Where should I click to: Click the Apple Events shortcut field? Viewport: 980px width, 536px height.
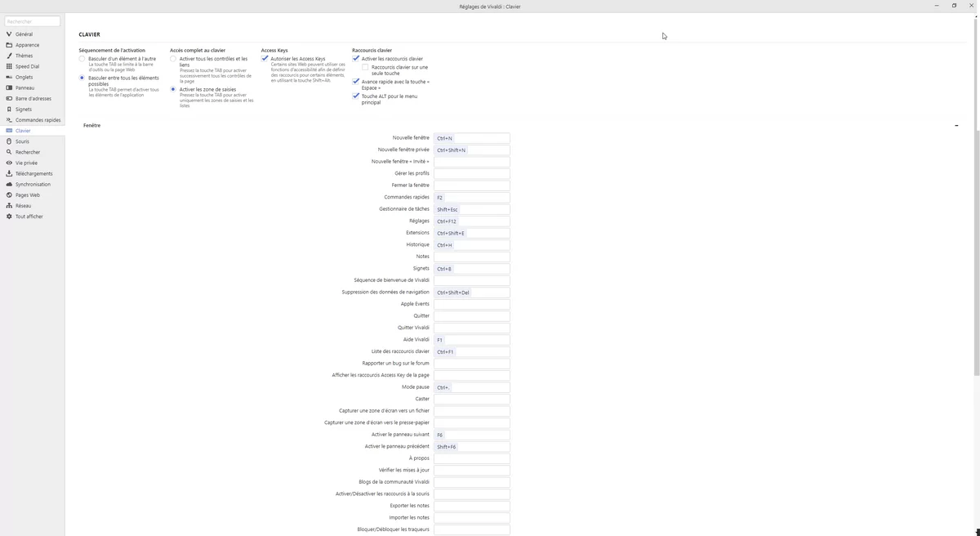pos(472,304)
